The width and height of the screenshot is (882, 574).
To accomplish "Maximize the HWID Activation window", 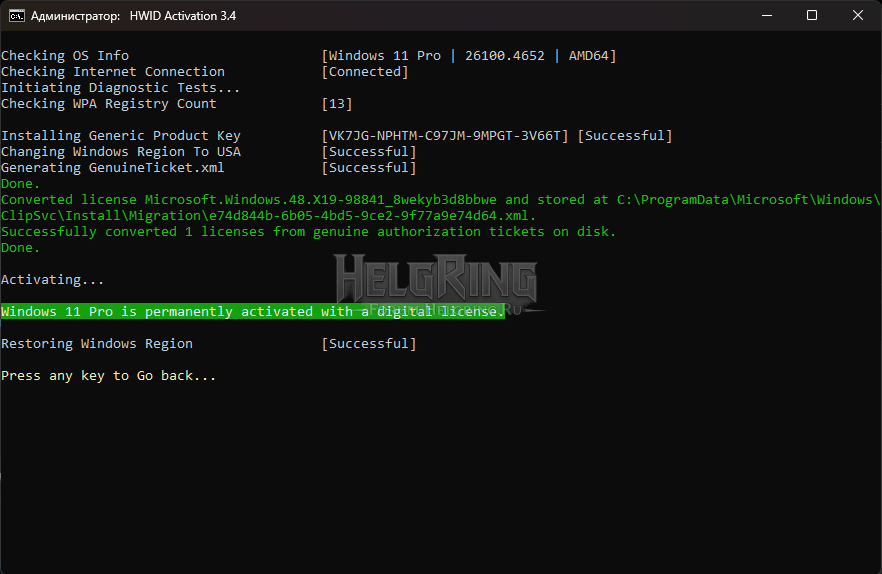I will (812, 15).
